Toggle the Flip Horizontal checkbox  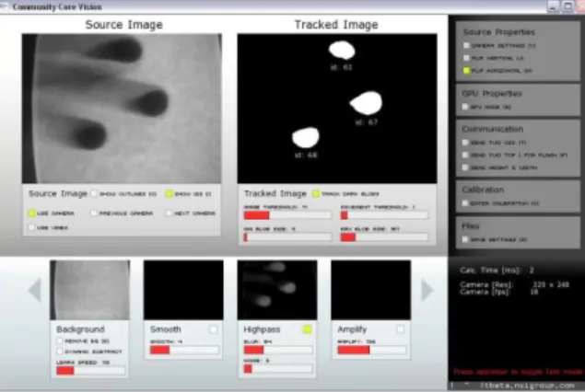pos(466,71)
